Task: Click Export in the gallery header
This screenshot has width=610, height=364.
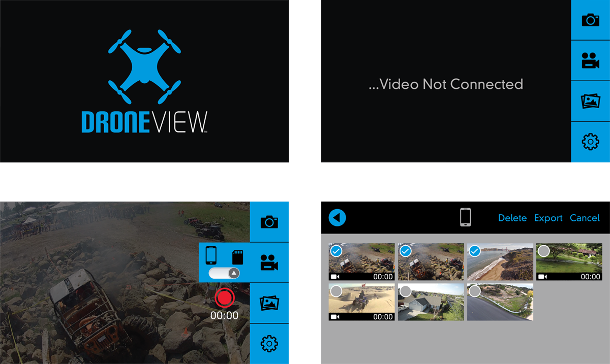Action: pos(548,218)
